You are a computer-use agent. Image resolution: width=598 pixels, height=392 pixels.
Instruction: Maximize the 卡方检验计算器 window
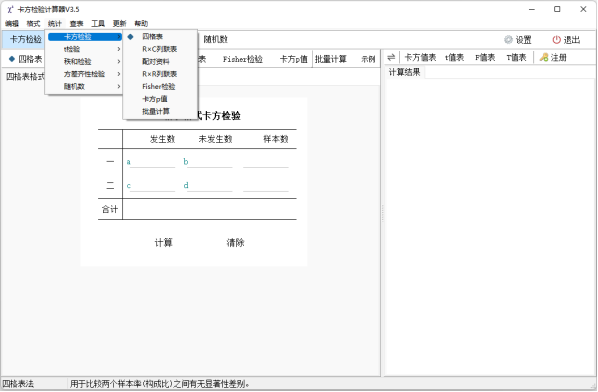tap(557, 9)
